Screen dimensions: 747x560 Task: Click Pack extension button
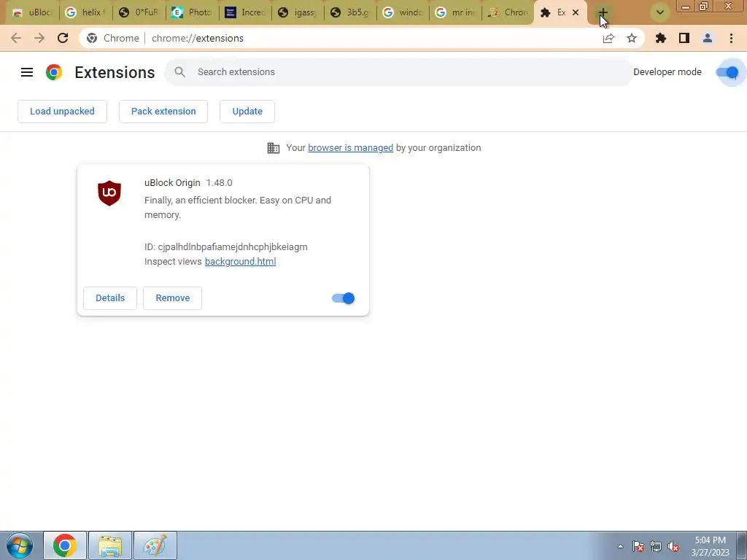[163, 112]
